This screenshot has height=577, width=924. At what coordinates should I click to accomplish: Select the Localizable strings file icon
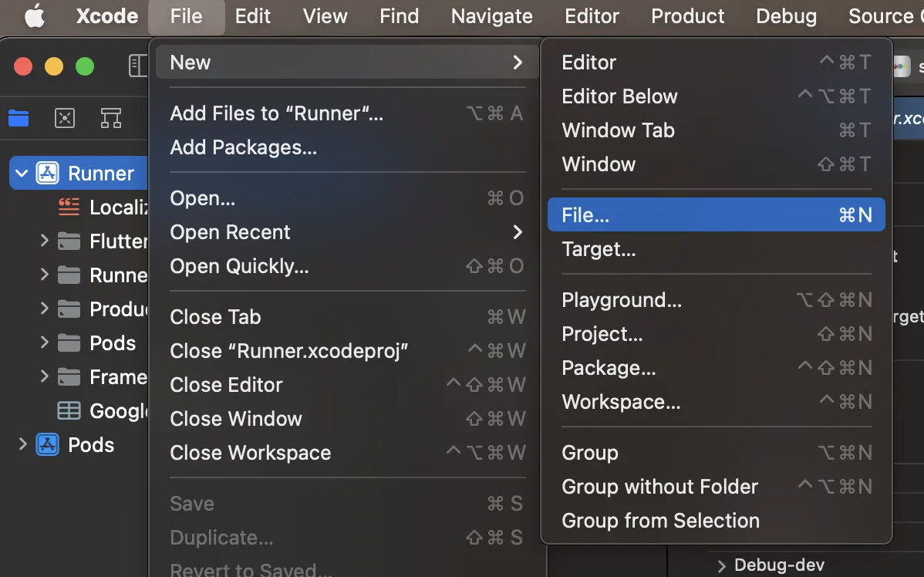tap(69, 208)
